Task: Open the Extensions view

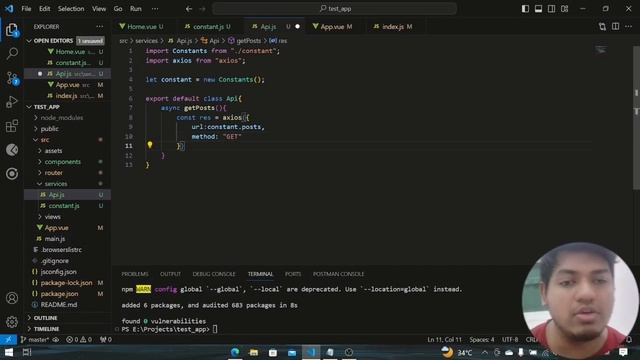Action: coord(12,126)
